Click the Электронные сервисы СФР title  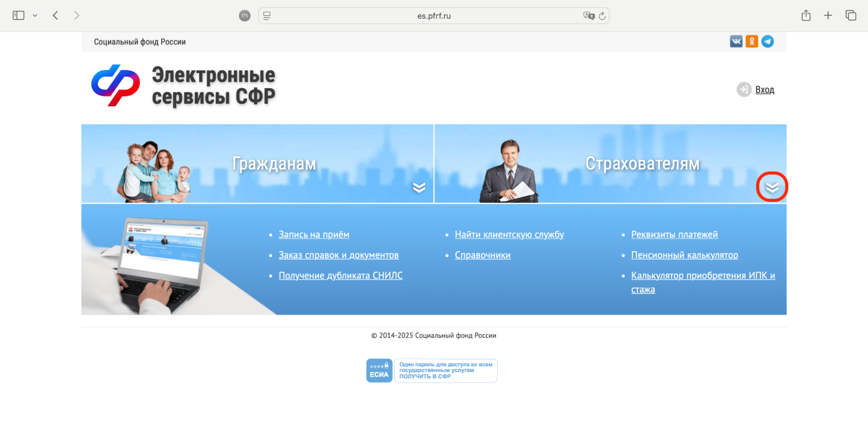coord(213,86)
